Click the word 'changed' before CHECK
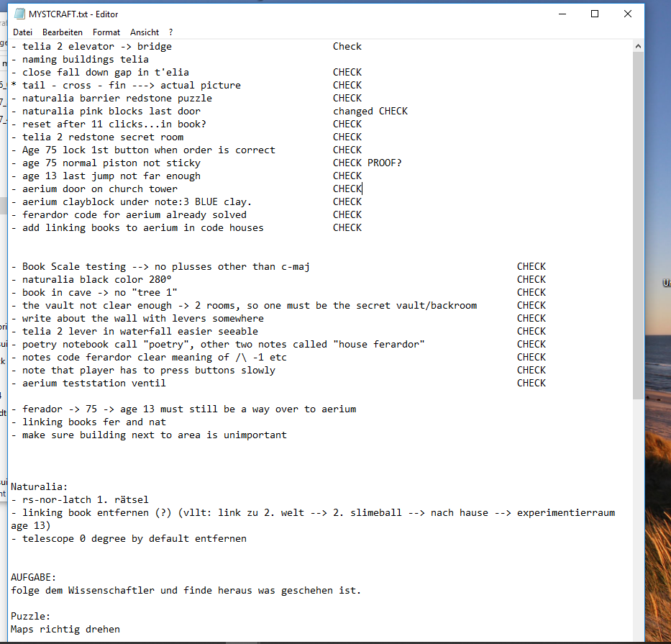Image resolution: width=671 pixels, height=644 pixels. pyautogui.click(x=352, y=112)
